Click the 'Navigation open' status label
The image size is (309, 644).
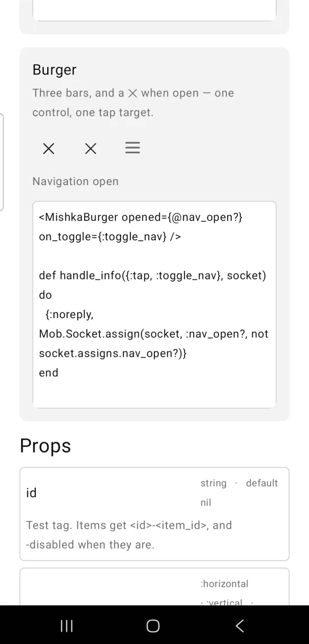point(76,181)
